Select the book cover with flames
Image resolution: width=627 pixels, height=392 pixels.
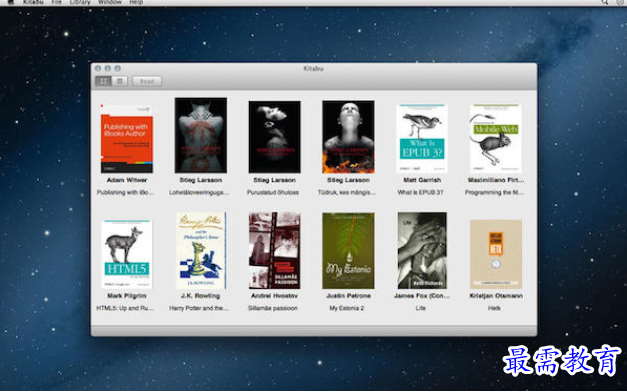tap(348, 137)
